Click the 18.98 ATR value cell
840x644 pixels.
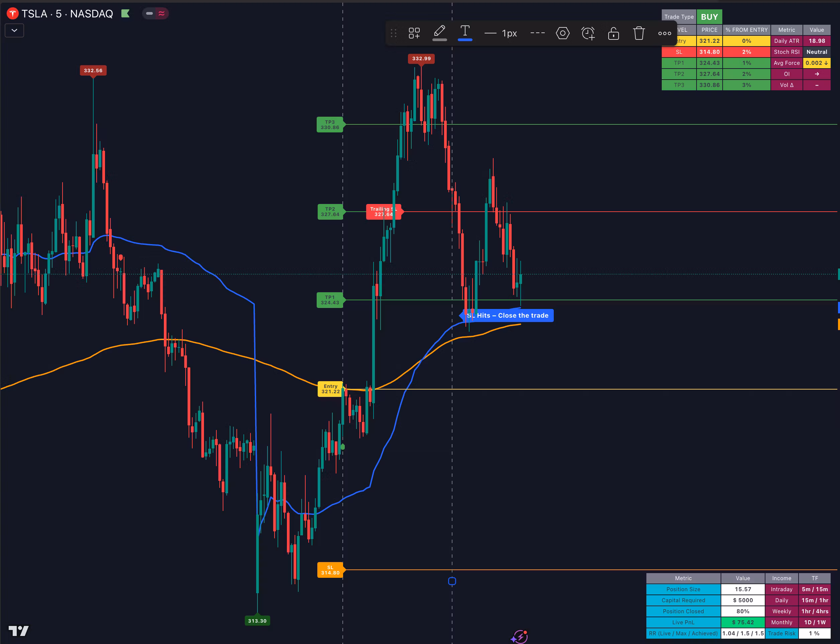pos(817,41)
